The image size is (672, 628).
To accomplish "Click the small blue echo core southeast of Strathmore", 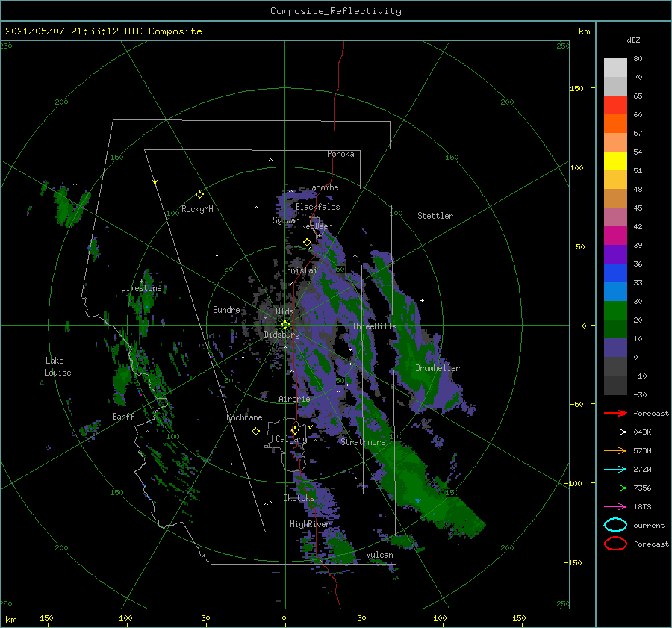I will point(417,500).
